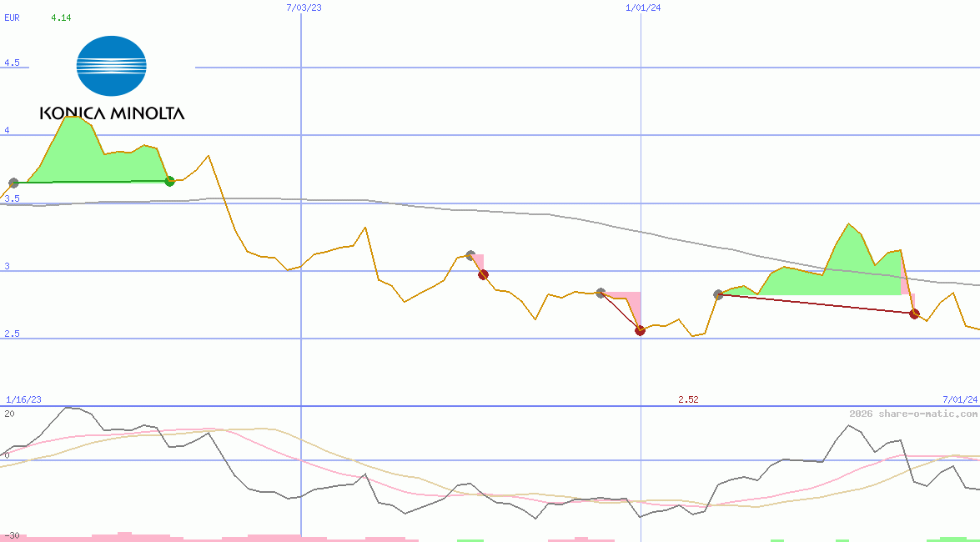Click the gray marker at the mid-chart peak

tap(470, 255)
